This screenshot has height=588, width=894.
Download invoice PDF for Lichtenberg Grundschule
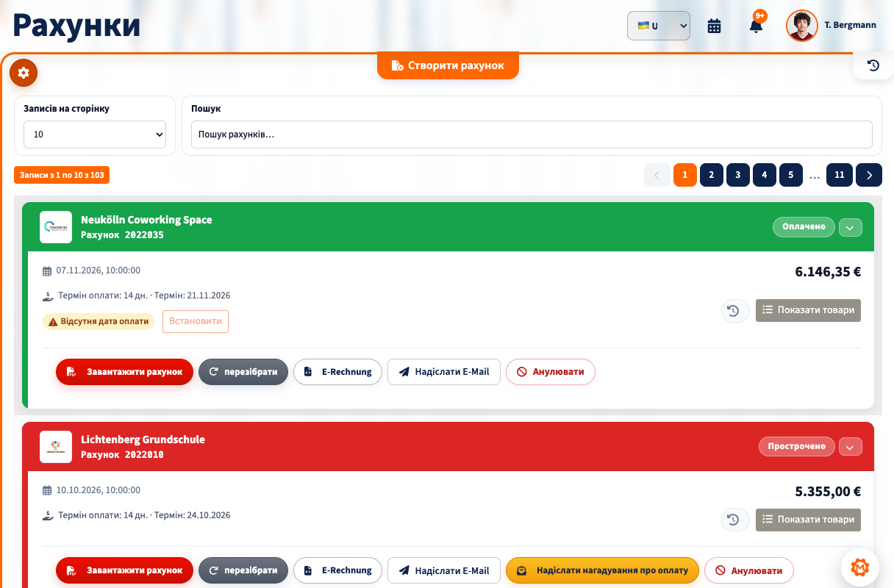coord(124,570)
